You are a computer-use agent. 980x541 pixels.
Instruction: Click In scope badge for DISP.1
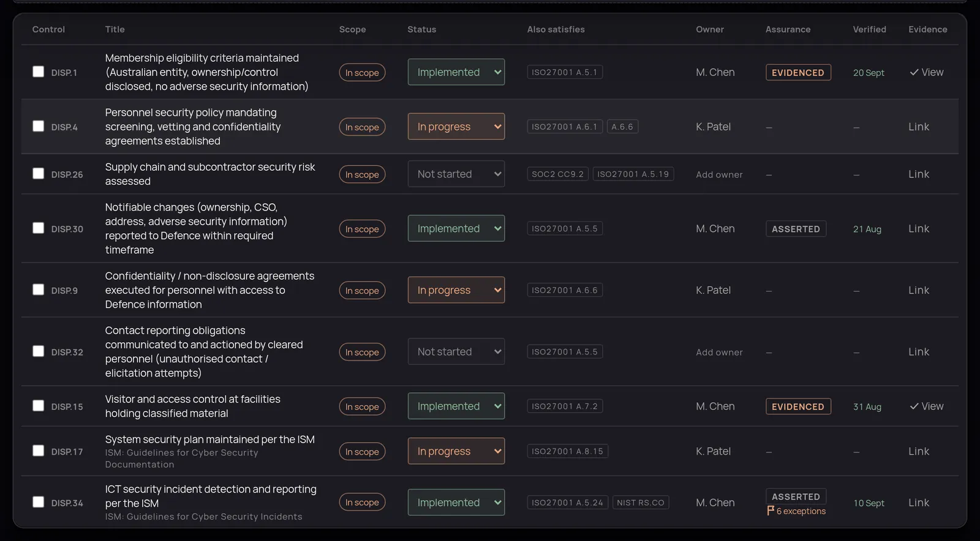(x=362, y=73)
